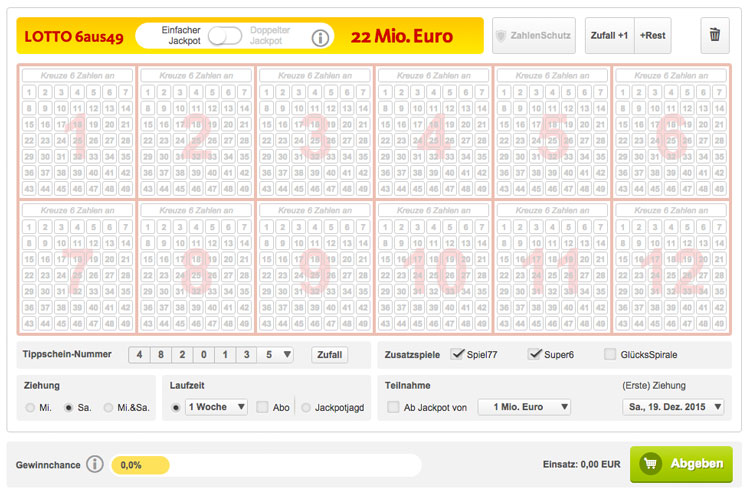The image size is (750, 494).
Task: Toggle Einfacher/Doppelter Jackpot switch
Action: (225, 36)
